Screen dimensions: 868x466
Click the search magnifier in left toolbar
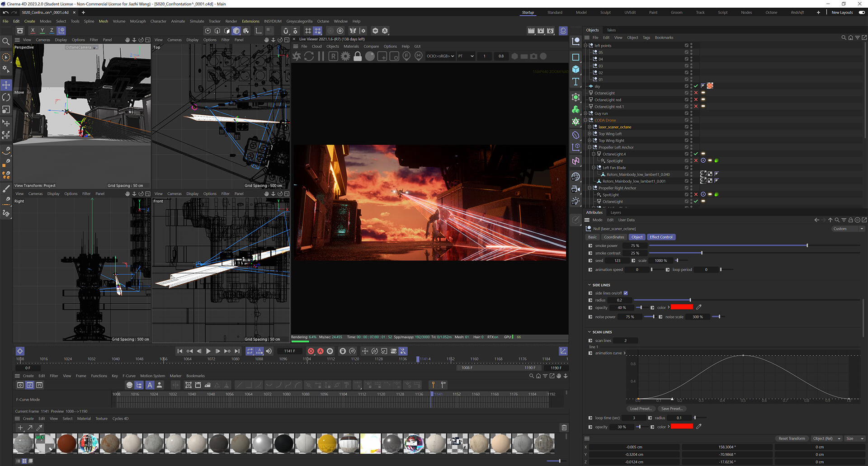(6, 42)
